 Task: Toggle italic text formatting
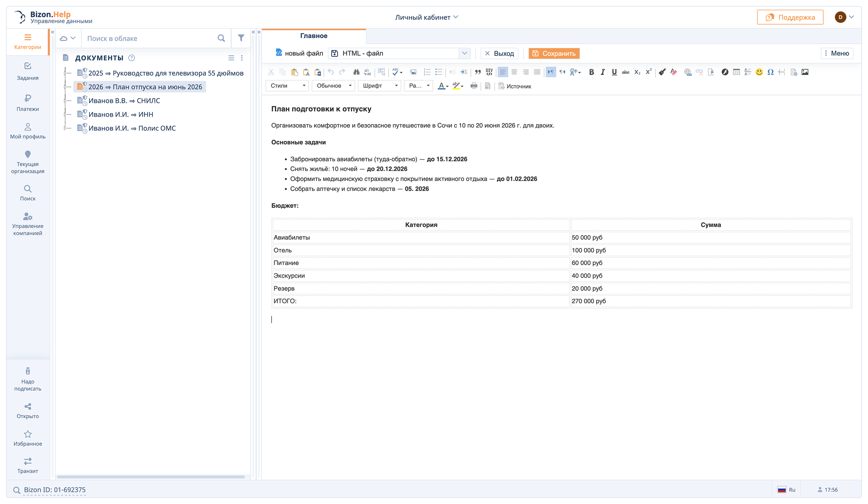tap(603, 72)
